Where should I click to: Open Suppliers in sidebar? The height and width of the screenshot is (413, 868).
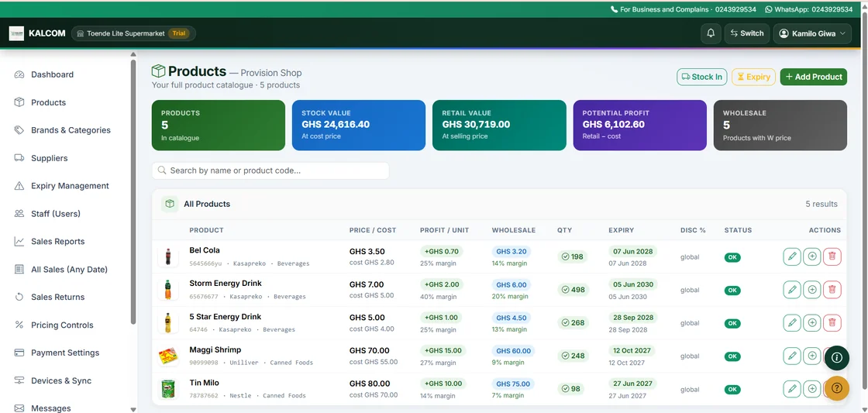coord(50,158)
